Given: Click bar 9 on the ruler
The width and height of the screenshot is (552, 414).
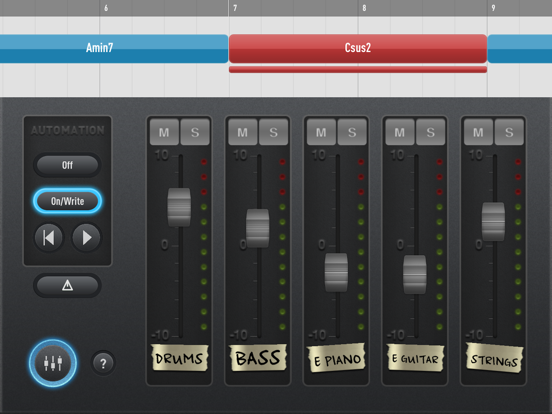Looking at the screenshot, I should (493, 8).
